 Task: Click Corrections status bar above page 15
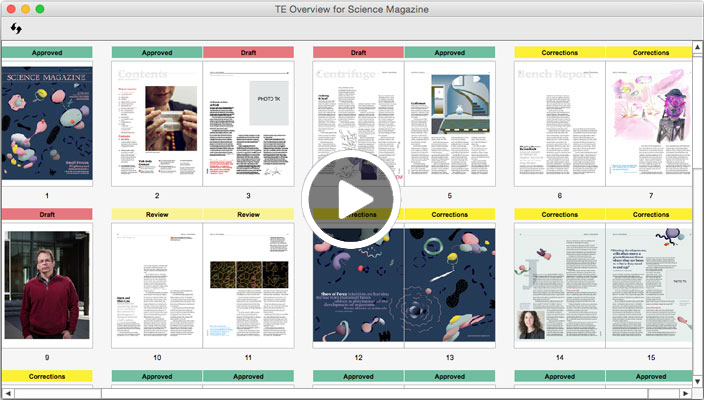point(649,215)
